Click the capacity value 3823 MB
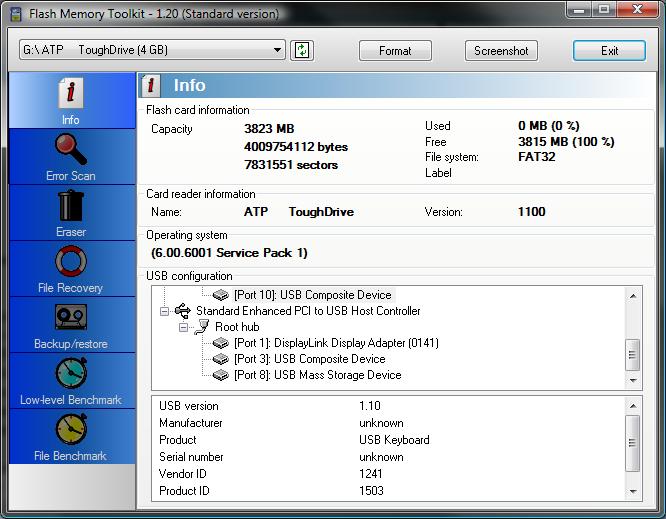This screenshot has width=666, height=519. [269, 129]
